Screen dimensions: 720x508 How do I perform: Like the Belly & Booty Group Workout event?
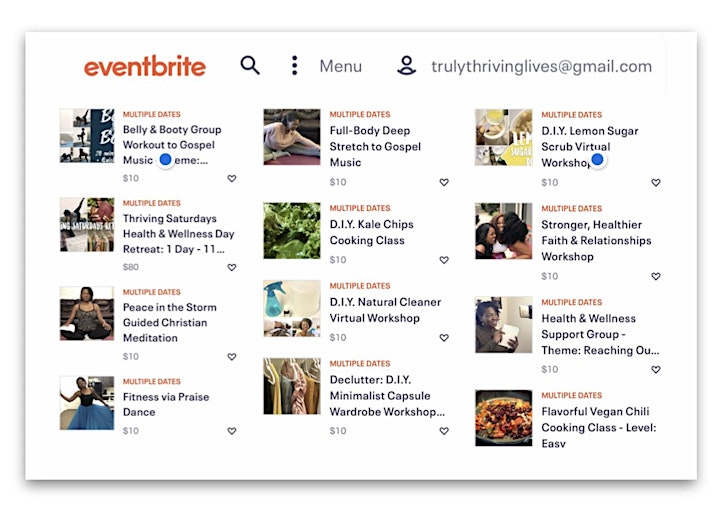point(232,178)
